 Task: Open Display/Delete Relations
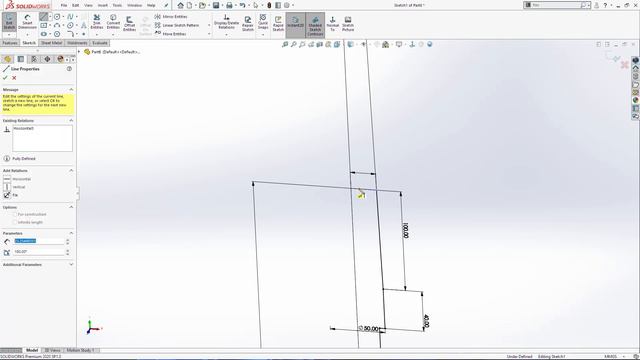pos(226,22)
